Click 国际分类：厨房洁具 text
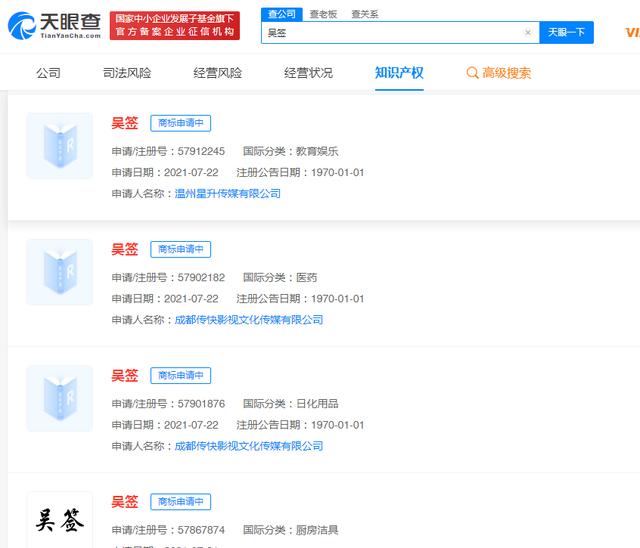This screenshot has height=548, width=640. pos(291,530)
